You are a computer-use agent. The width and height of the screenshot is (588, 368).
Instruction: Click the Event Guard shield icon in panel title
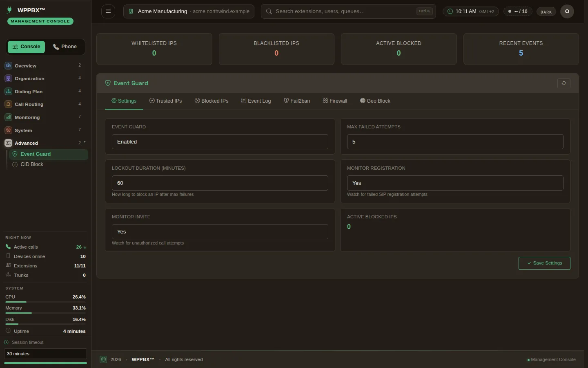(108, 83)
